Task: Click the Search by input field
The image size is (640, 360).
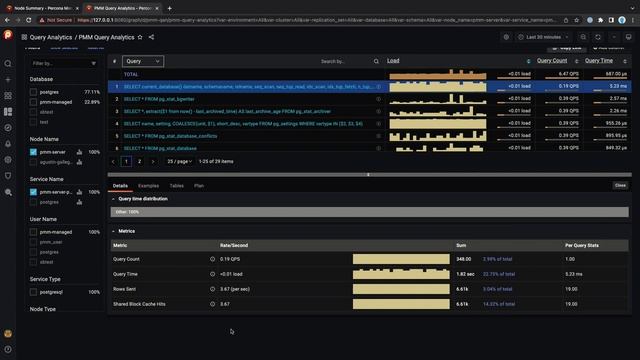Action: click(345, 61)
